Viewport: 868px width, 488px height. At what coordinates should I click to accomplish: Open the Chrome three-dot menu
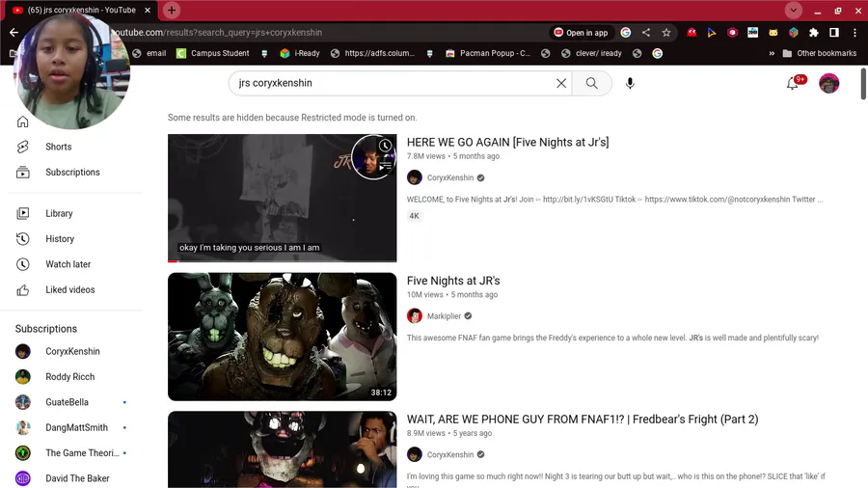pyautogui.click(x=855, y=33)
